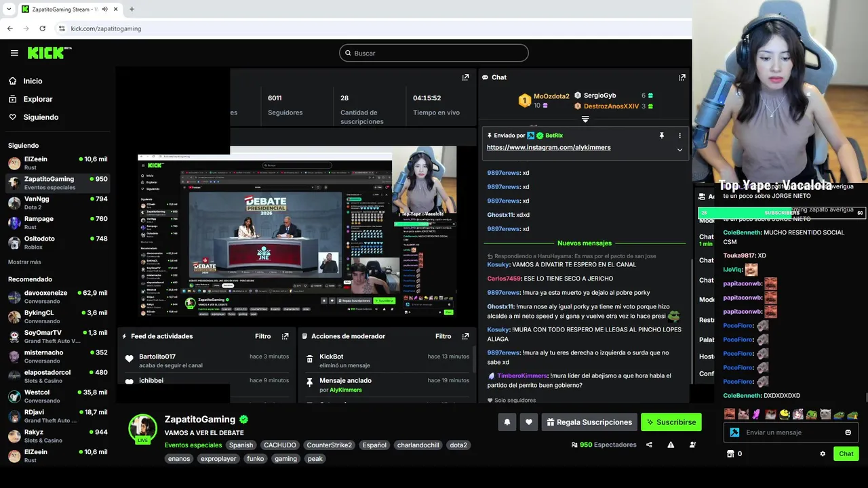Toggle follow heart for ZapatitoGaming

click(x=529, y=422)
